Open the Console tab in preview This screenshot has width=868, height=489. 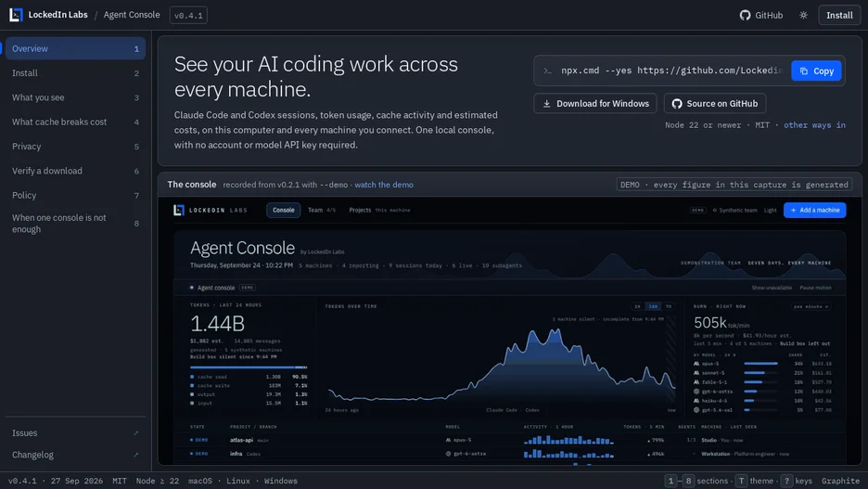click(284, 210)
